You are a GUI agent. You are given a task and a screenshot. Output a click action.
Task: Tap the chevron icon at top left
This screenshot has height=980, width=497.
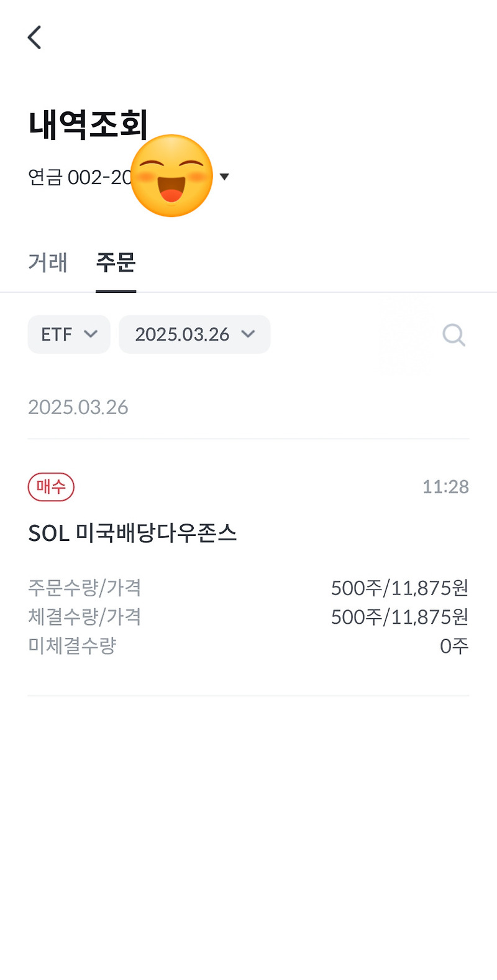[x=34, y=37]
